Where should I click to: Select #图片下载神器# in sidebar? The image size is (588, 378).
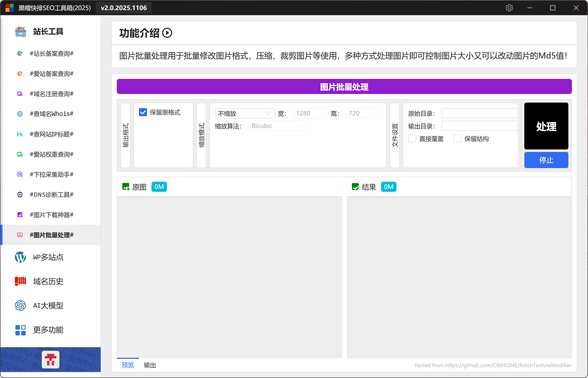click(x=51, y=215)
